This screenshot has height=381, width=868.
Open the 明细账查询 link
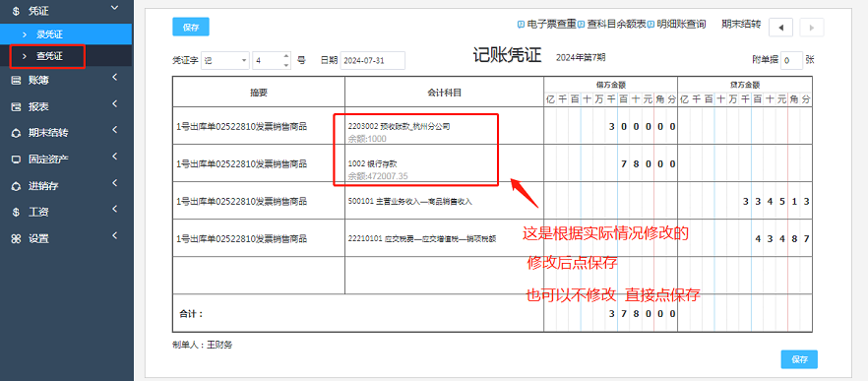pos(681,25)
